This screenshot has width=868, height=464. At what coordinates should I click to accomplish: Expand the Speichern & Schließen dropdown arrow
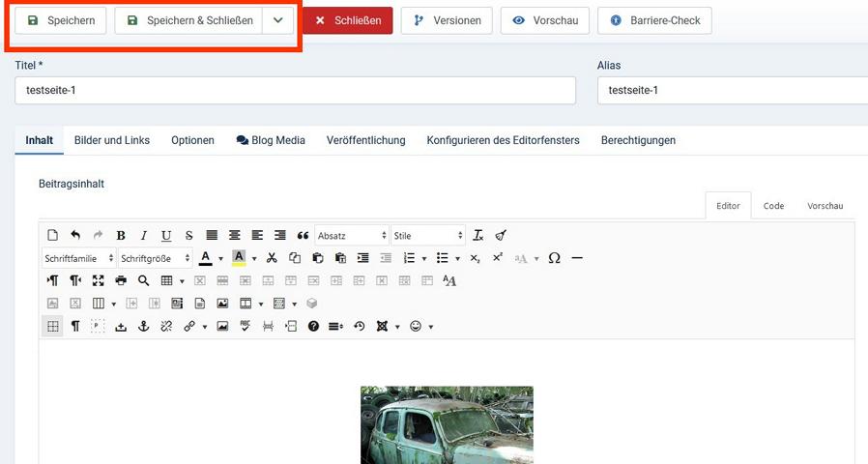[x=277, y=20]
